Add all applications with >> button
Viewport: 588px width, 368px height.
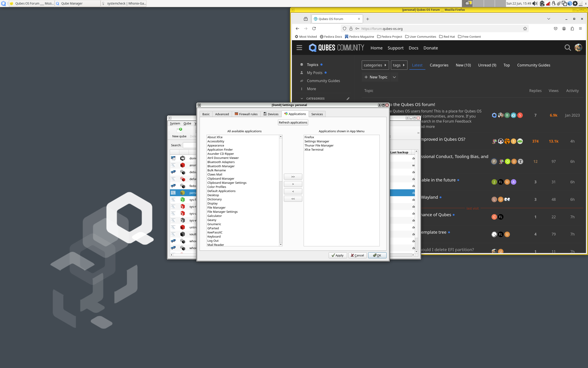tap(293, 177)
